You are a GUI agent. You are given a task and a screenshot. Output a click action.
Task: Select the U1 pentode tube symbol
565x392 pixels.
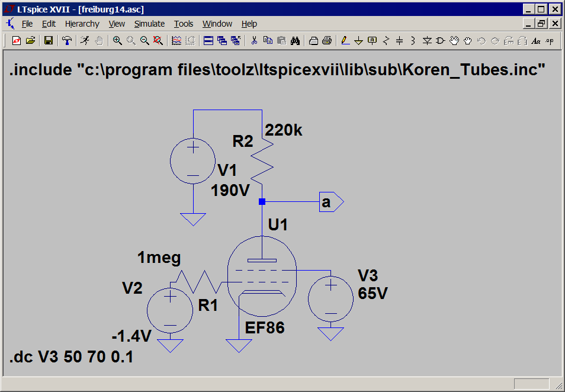(262, 277)
